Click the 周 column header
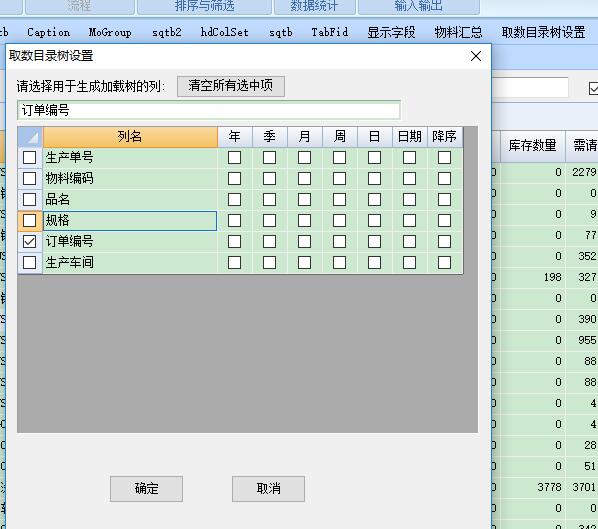Image resolution: width=598 pixels, height=529 pixels. (x=340, y=137)
